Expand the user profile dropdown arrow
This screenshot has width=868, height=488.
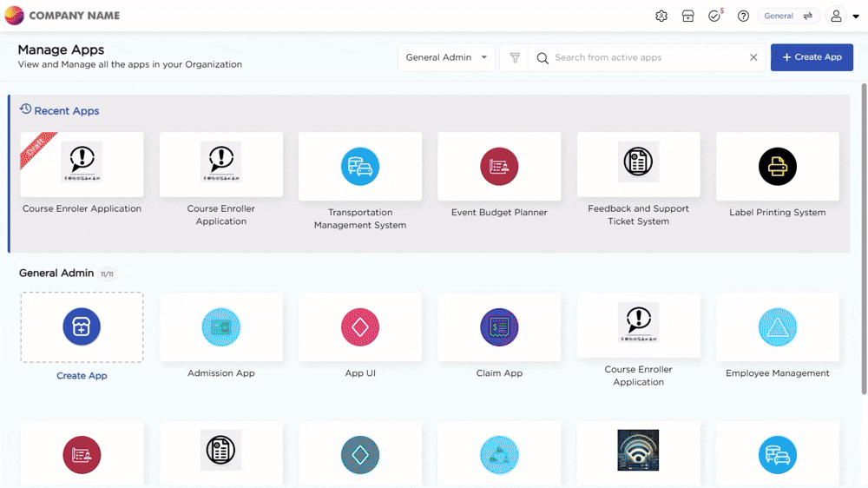click(856, 16)
